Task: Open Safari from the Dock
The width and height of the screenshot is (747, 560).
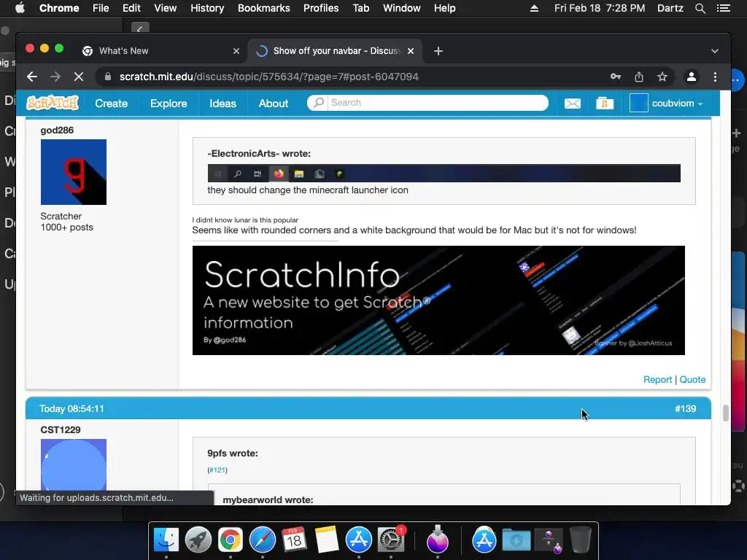Action: tap(263, 540)
